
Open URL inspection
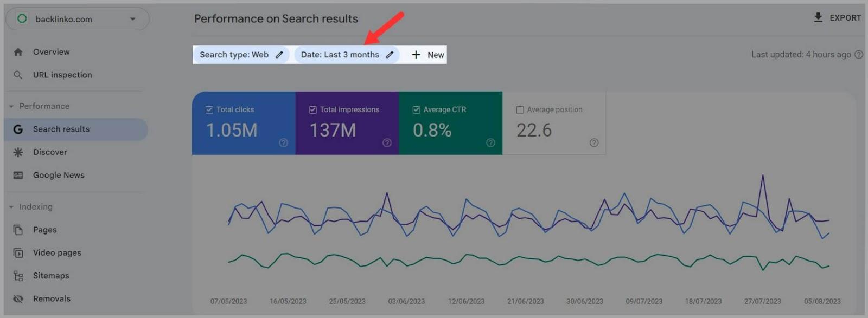click(62, 75)
